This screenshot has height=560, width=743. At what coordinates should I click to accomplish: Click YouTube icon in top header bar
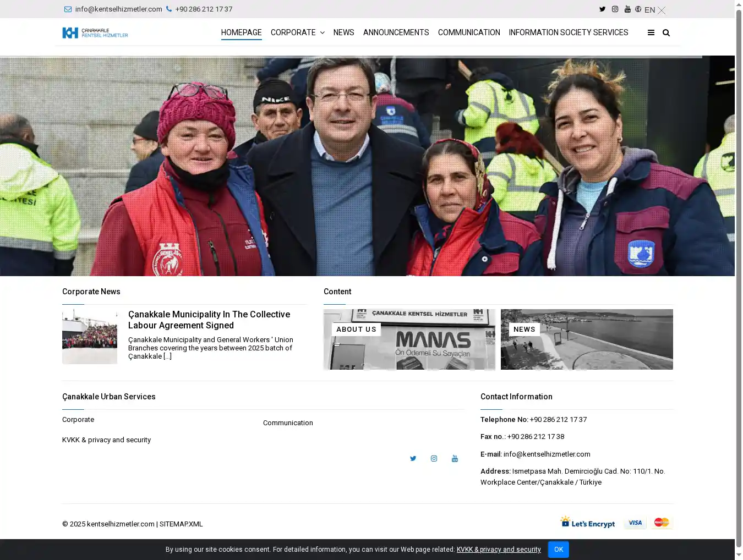627,9
